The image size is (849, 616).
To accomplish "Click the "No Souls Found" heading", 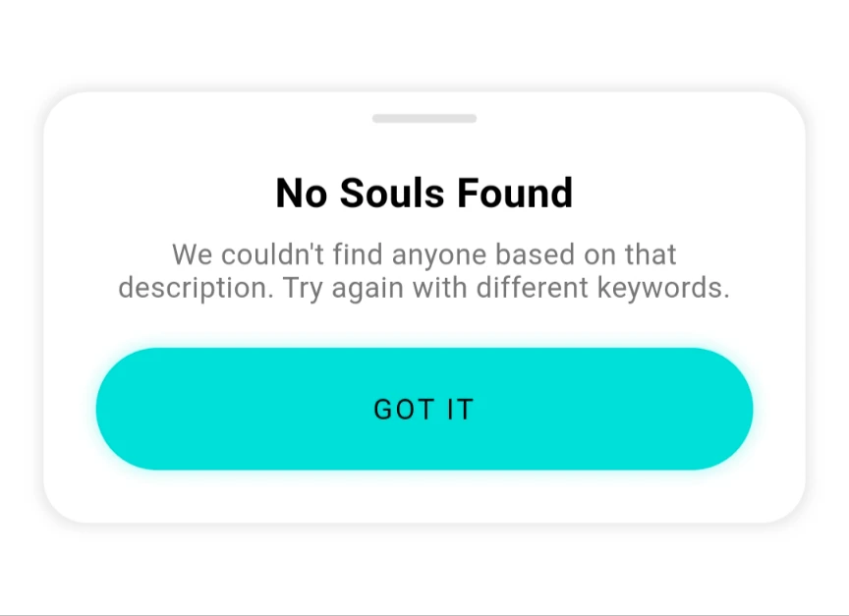I will [424, 193].
